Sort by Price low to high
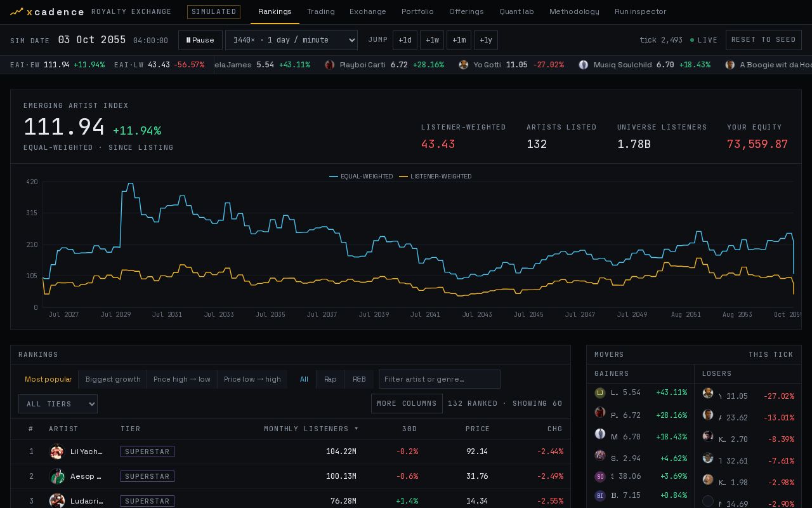812x508 pixels. pyautogui.click(x=252, y=379)
